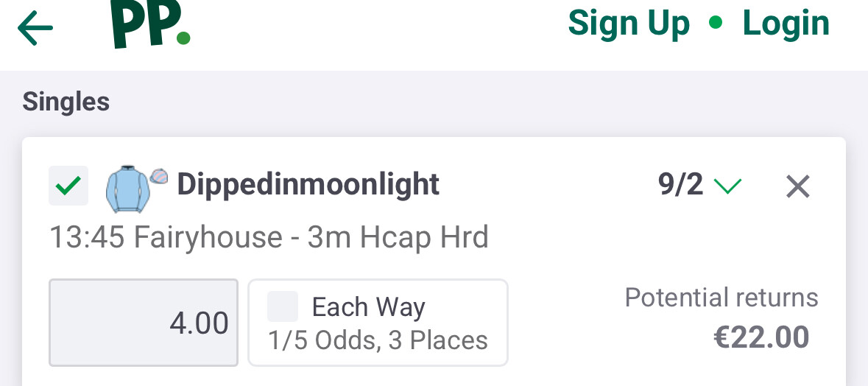The height and width of the screenshot is (386, 868).
Task: Open the Login page
Action: [786, 23]
